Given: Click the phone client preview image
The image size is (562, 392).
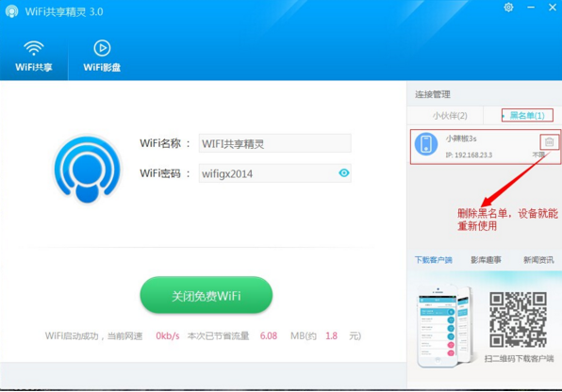Looking at the screenshot, I should pyautogui.click(x=445, y=326).
